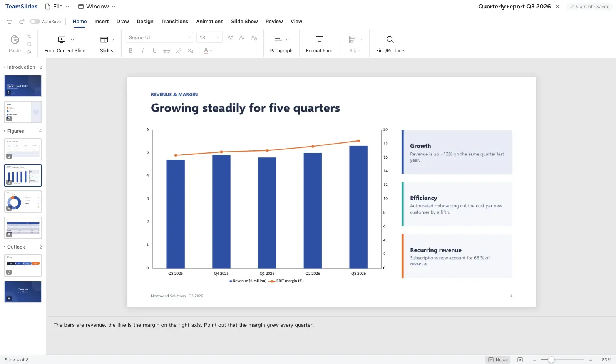Click the Paste clipboard icon
The height and width of the screenshot is (364, 616).
pyautogui.click(x=15, y=40)
